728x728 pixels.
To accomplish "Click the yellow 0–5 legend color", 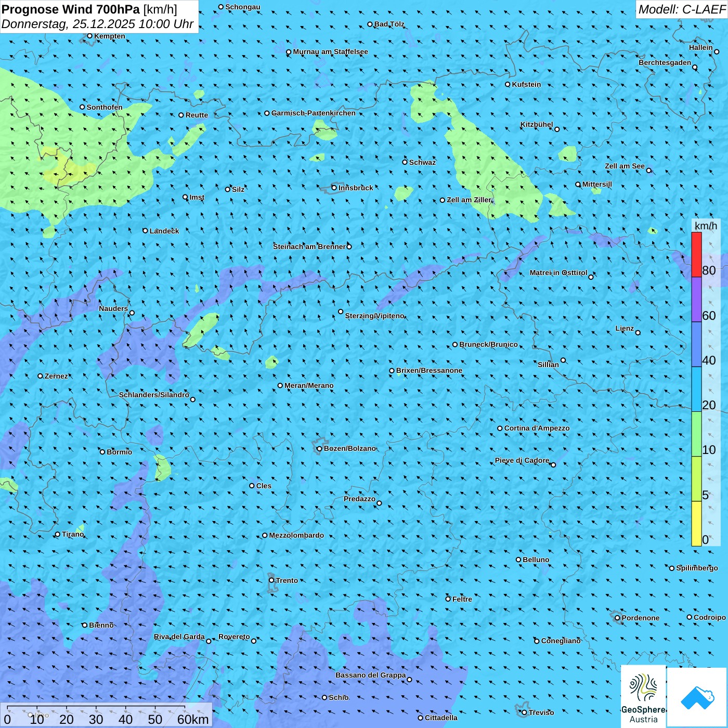I will (x=696, y=524).
